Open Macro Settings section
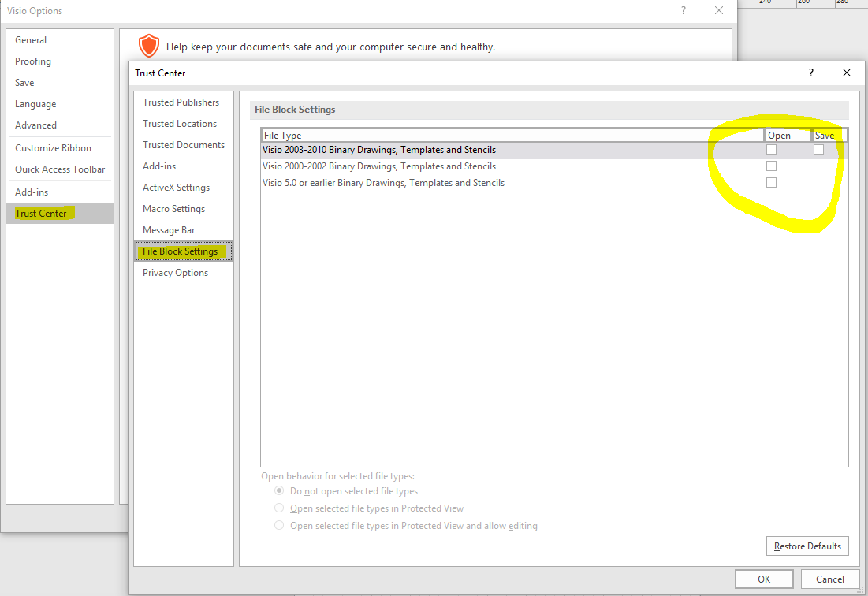868x596 pixels. pyautogui.click(x=183, y=209)
